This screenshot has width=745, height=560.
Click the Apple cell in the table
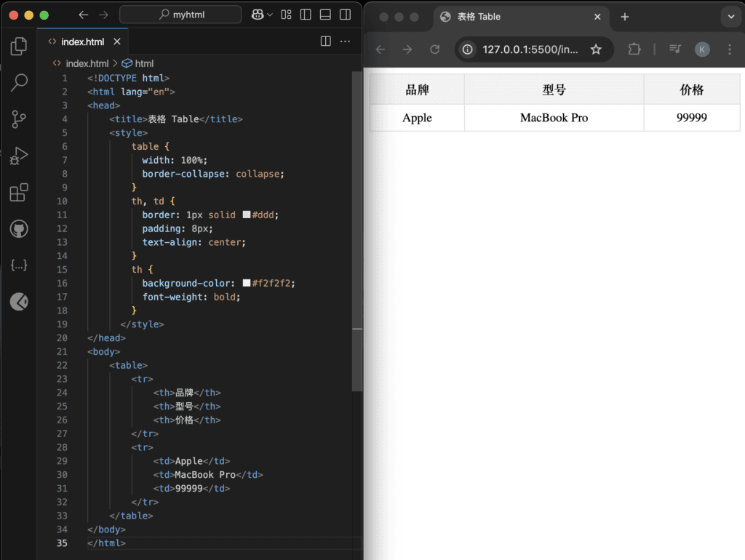coord(417,117)
